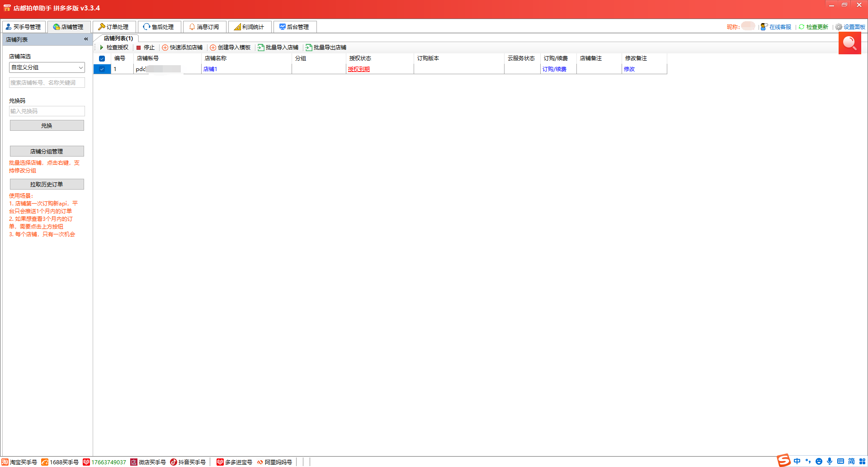Collapse the 店铺列表 side panel
This screenshot has height=467, width=868.
(x=86, y=39)
